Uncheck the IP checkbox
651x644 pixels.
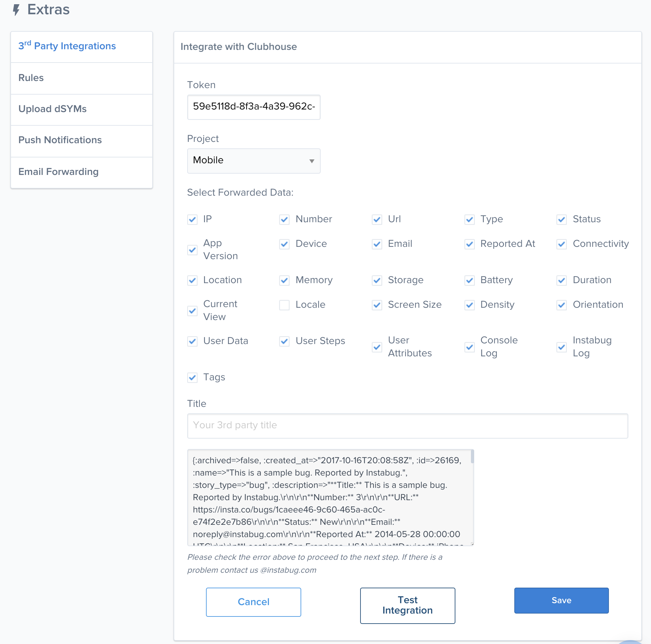coord(192,220)
